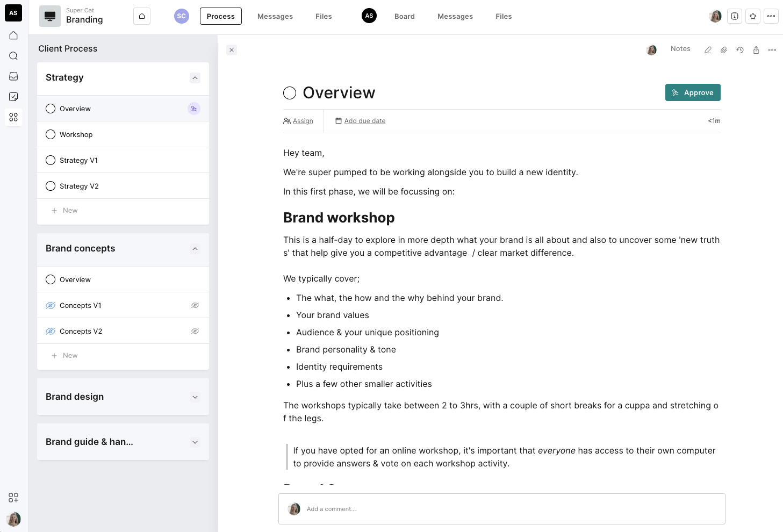The image size is (783, 532).
Task: Open the search icon in left sidebar
Action: (13, 56)
